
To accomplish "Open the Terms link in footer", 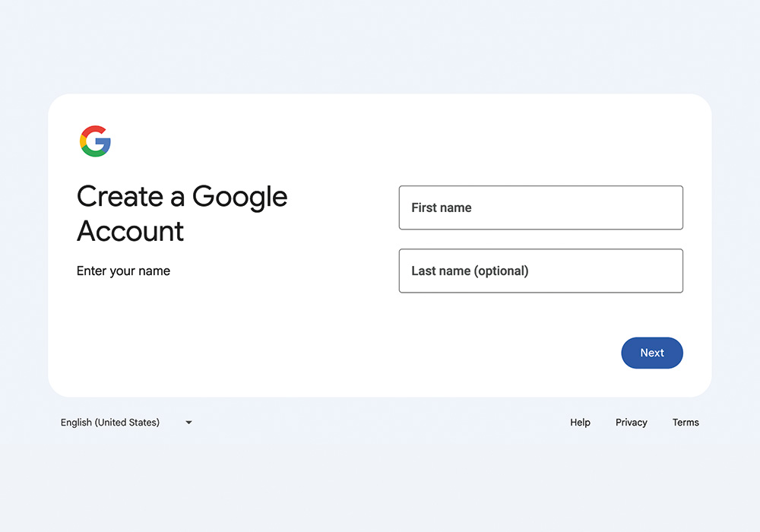I will click(x=686, y=423).
